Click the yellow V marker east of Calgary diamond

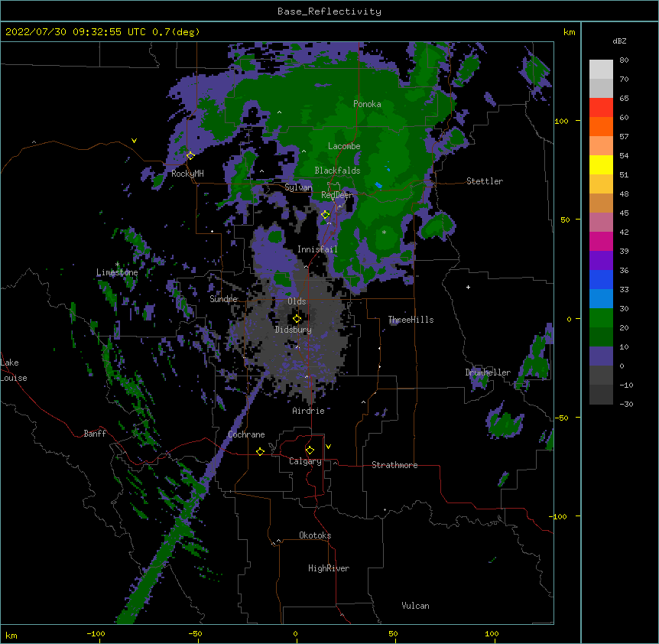click(328, 447)
